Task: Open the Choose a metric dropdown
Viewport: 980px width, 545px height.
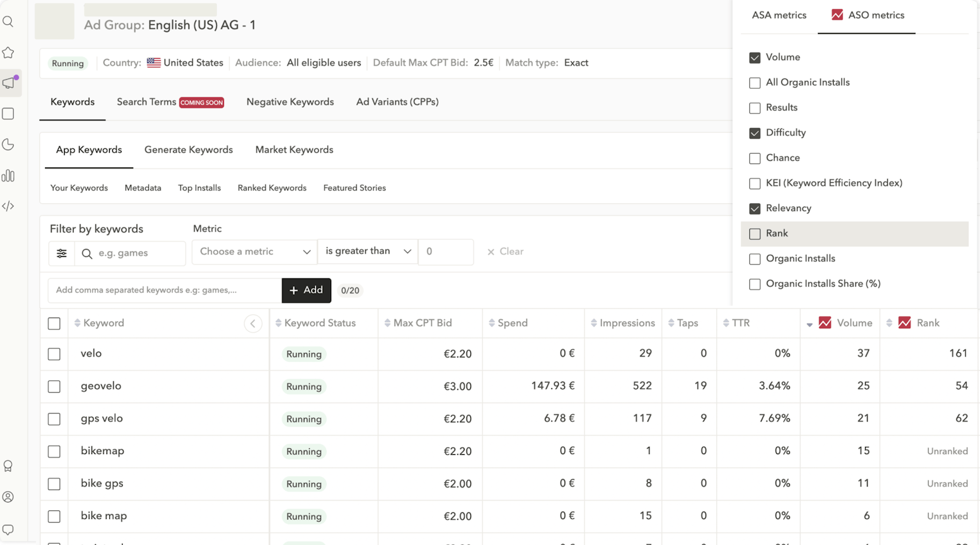Action: pyautogui.click(x=254, y=252)
